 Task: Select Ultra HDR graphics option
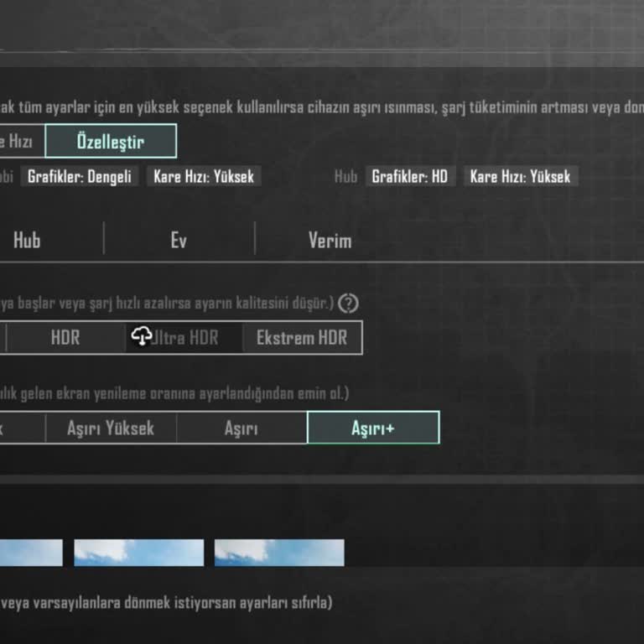[x=184, y=338]
